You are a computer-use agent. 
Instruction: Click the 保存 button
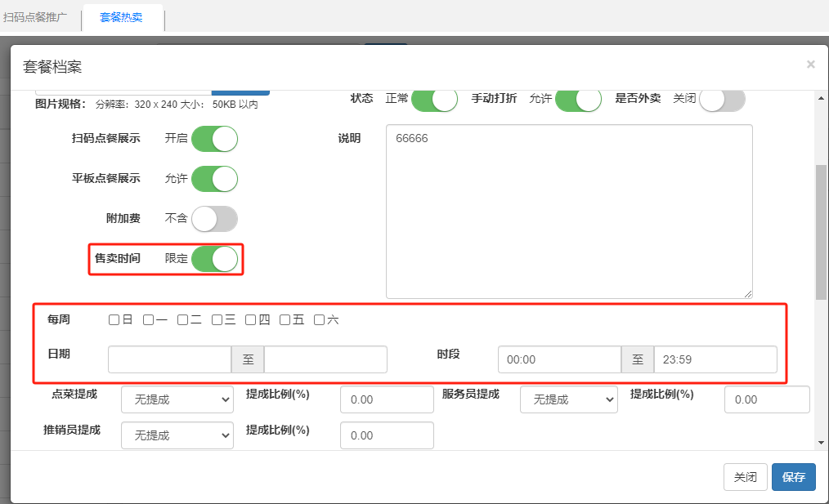[793, 477]
